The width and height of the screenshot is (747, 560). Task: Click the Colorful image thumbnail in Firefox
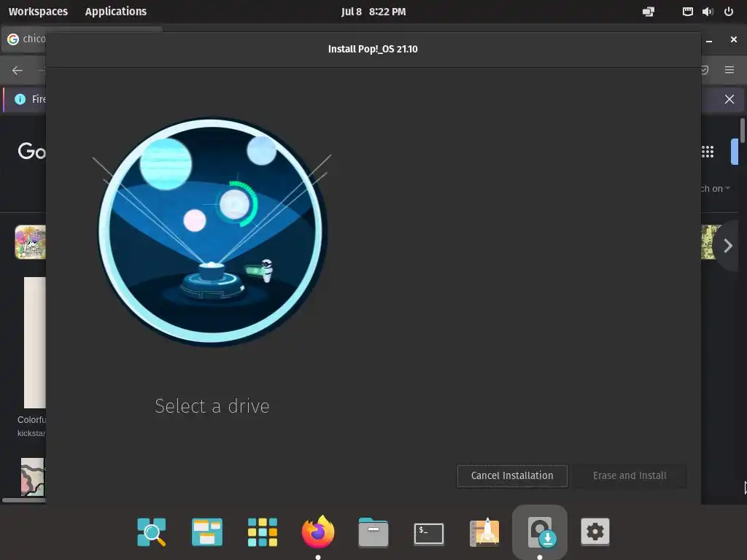click(x=35, y=343)
